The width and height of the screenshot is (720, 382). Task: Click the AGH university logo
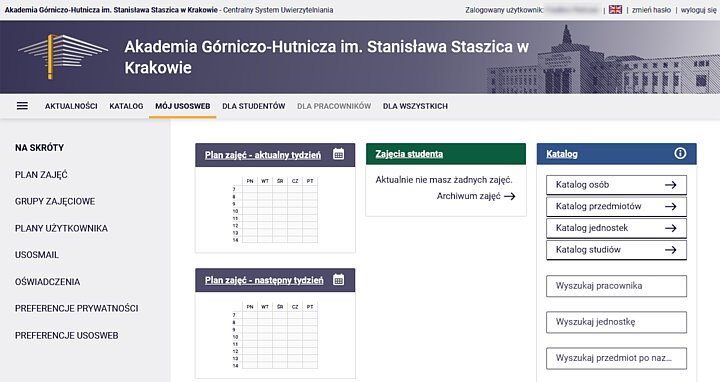tap(63, 56)
